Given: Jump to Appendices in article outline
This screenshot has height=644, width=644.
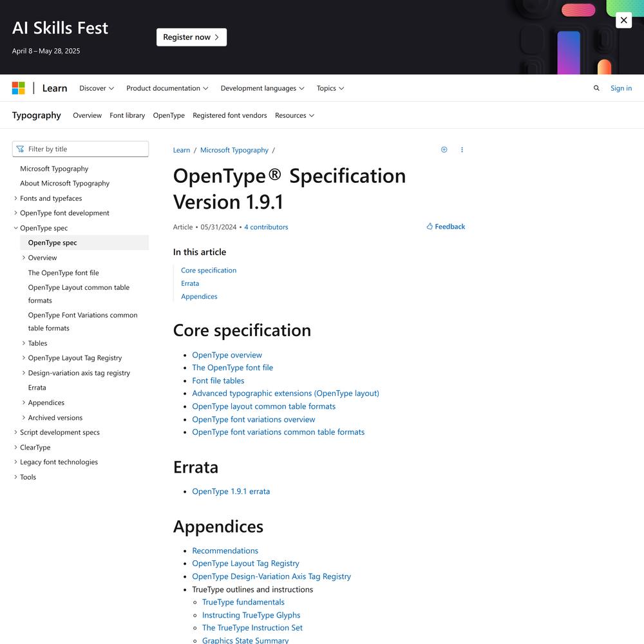Looking at the screenshot, I should [199, 296].
